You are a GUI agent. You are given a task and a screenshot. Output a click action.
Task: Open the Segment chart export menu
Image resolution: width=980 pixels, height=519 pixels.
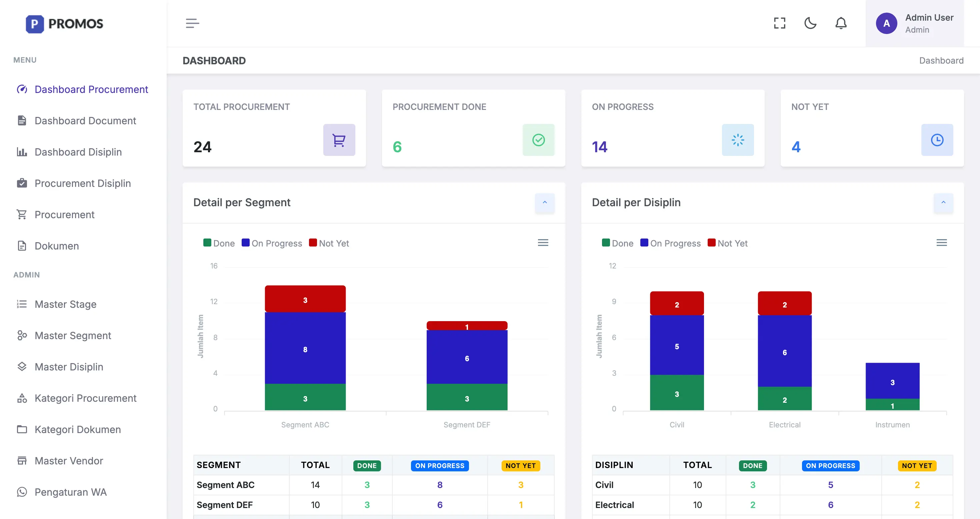coord(543,243)
